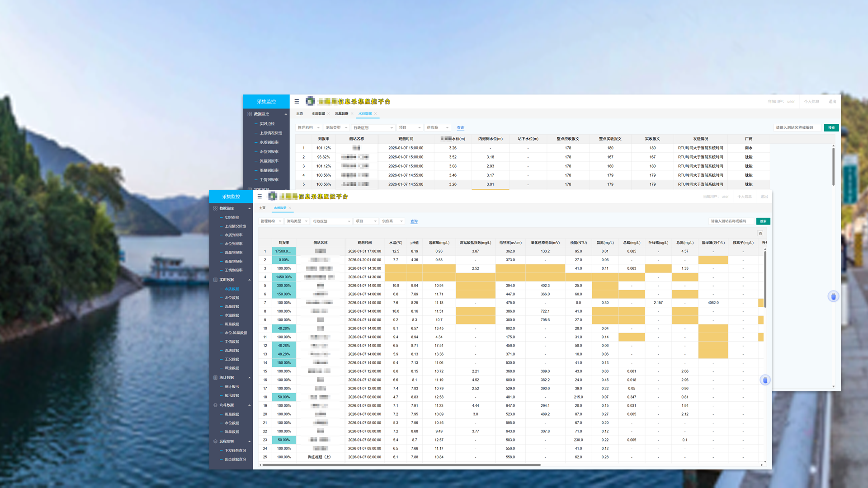Open the 行政区划 dropdown in front window
868x488 pixels.
[331, 221]
